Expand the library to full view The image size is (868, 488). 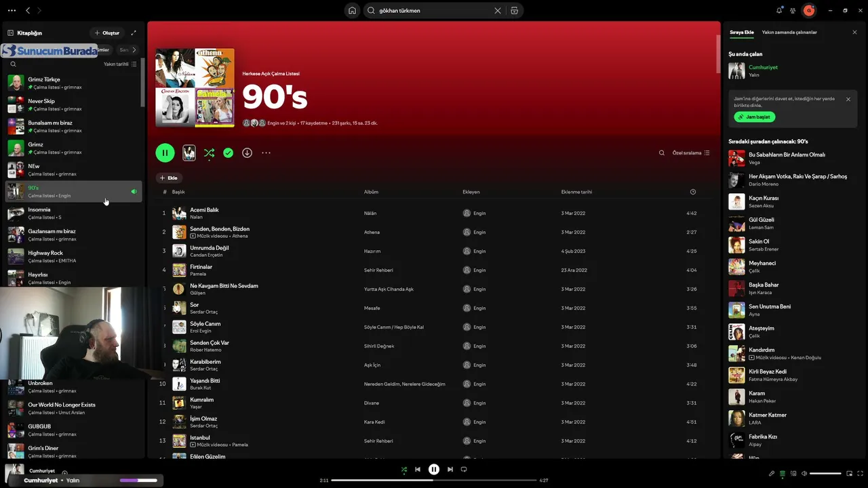(x=134, y=33)
